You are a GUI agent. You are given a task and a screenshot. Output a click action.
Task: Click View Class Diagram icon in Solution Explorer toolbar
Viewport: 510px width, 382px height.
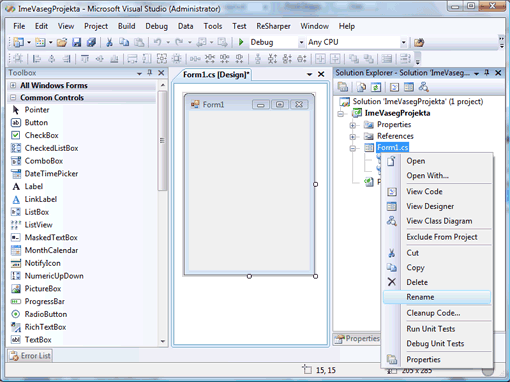424,87
